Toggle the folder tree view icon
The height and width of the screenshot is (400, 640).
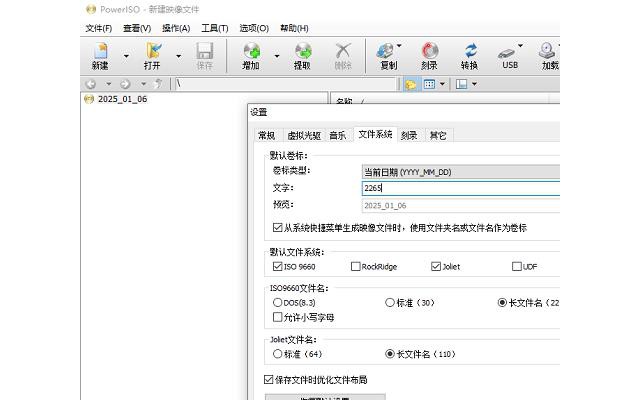tap(411, 84)
